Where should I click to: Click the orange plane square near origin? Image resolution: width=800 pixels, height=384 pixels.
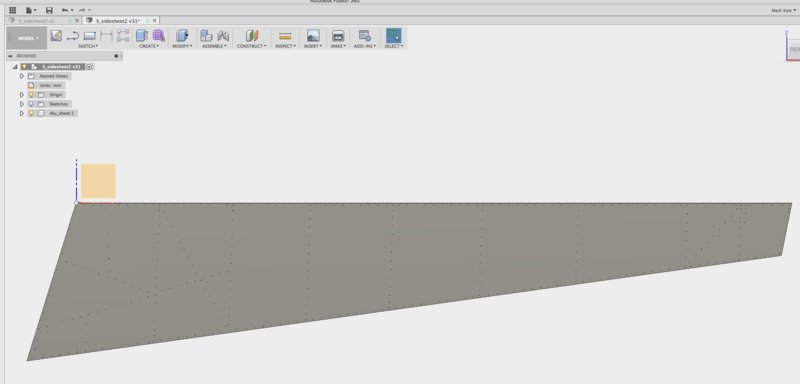(x=98, y=181)
